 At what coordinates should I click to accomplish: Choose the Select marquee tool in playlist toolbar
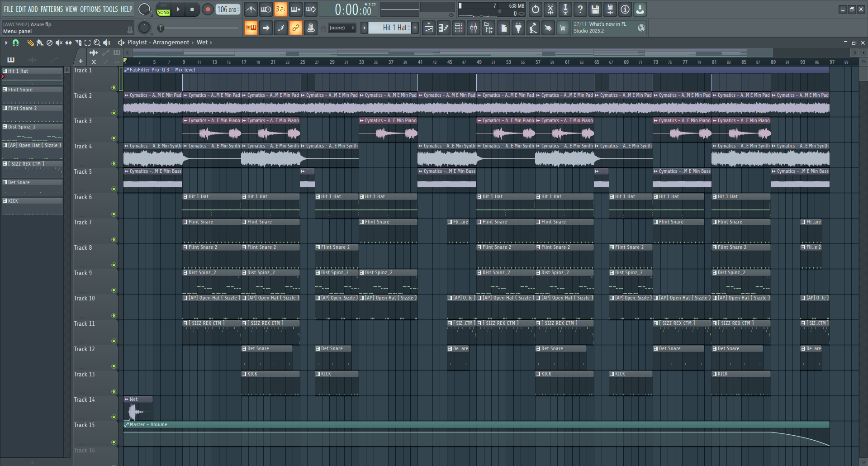[x=87, y=43]
